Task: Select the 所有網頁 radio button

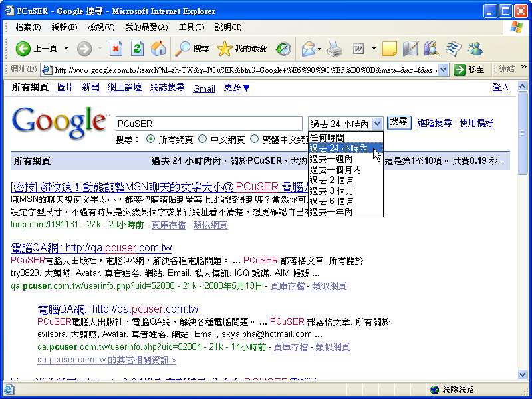Action: click(150, 139)
